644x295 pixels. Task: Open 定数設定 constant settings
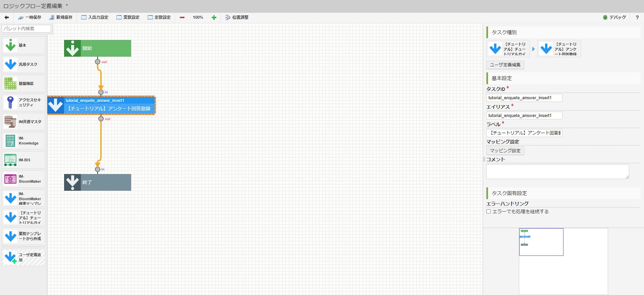pos(159,17)
